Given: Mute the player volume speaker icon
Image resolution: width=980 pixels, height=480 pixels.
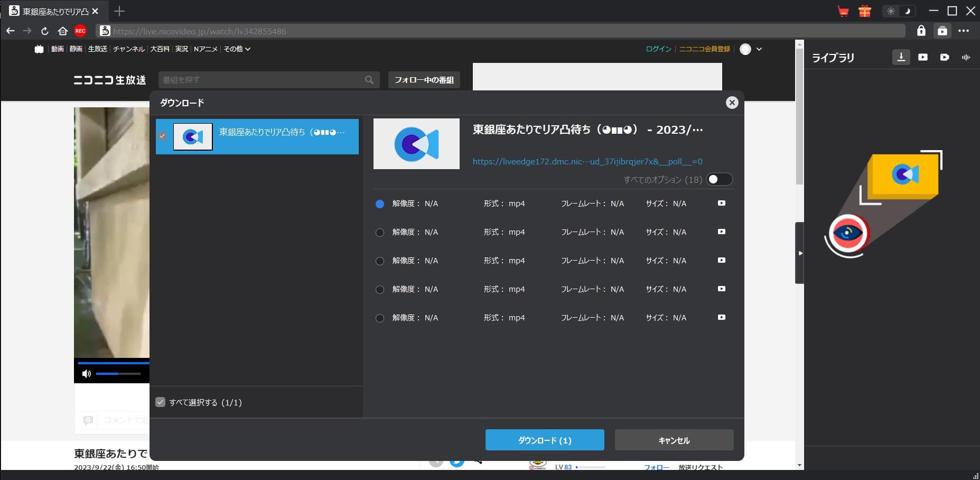Looking at the screenshot, I should click(x=87, y=374).
